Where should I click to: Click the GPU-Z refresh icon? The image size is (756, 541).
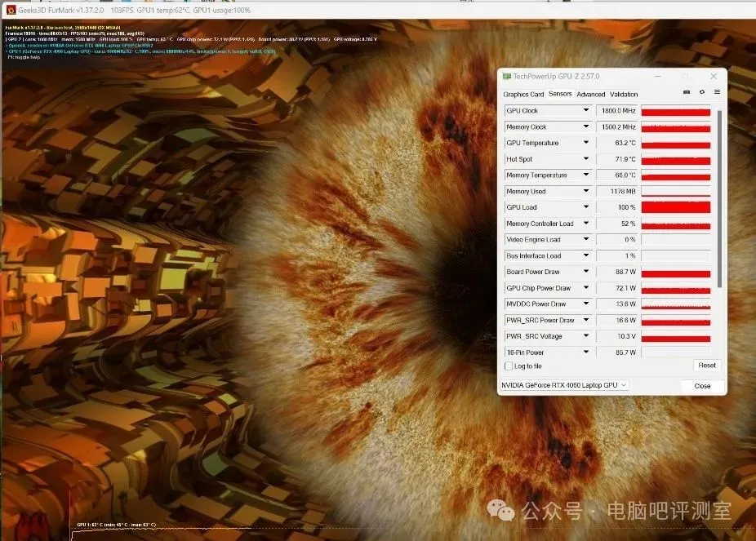[x=702, y=92]
